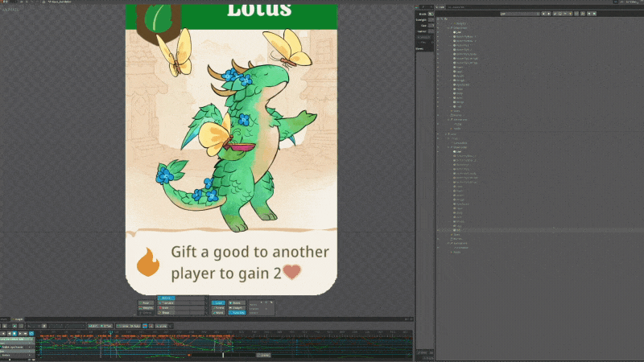Click the arrow beside the Rotate value
This screenshot has width=644, height=362.
pos(207,298)
